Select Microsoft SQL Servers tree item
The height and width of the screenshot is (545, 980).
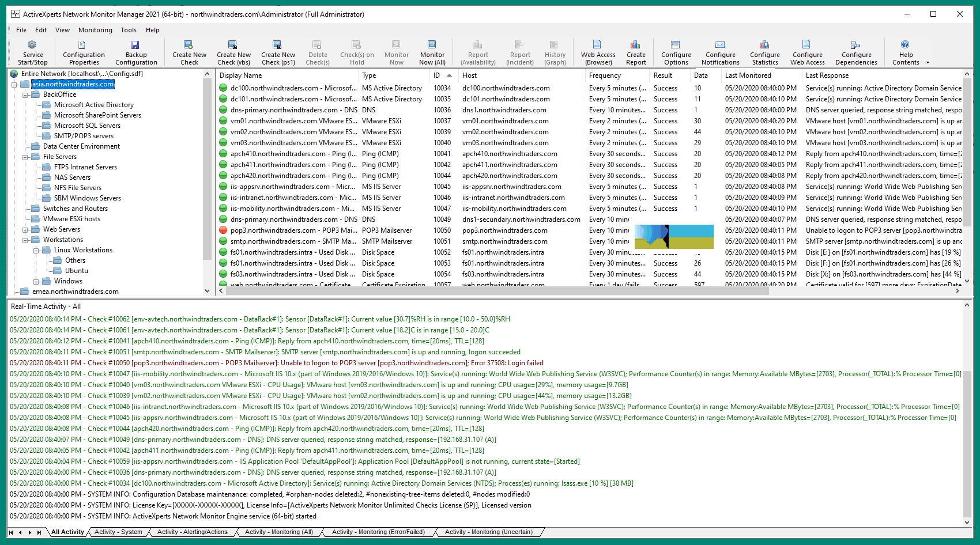tap(87, 126)
